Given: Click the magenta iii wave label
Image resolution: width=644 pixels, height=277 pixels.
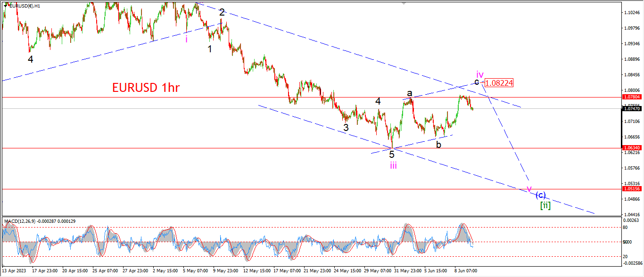Looking at the screenshot, I should (x=393, y=165).
